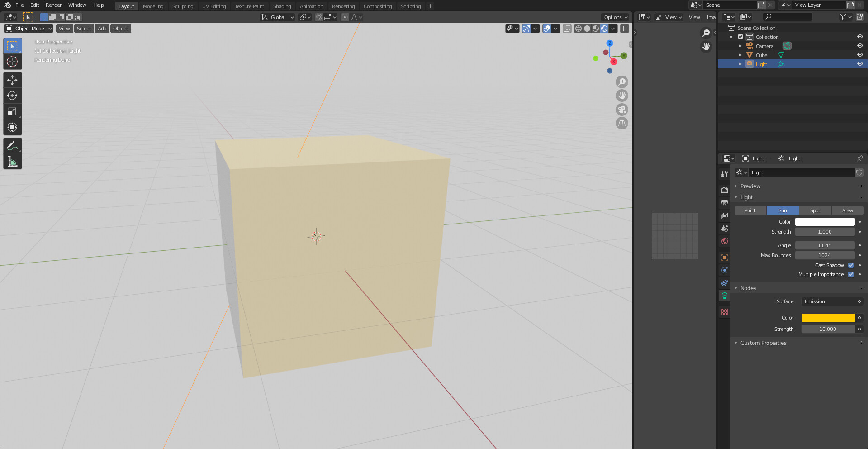
Task: Open the Options dropdown in viewport header
Action: click(x=616, y=17)
